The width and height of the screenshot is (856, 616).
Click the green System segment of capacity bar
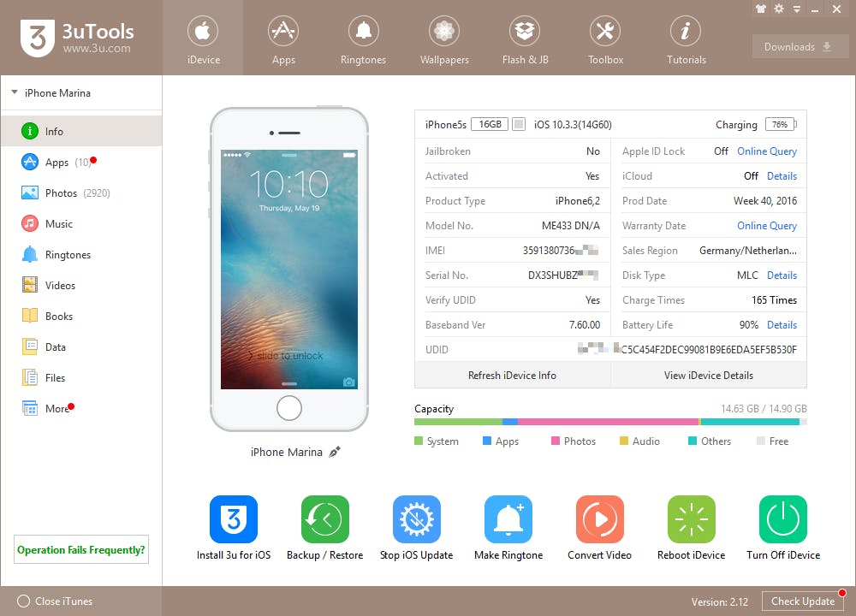(x=458, y=422)
